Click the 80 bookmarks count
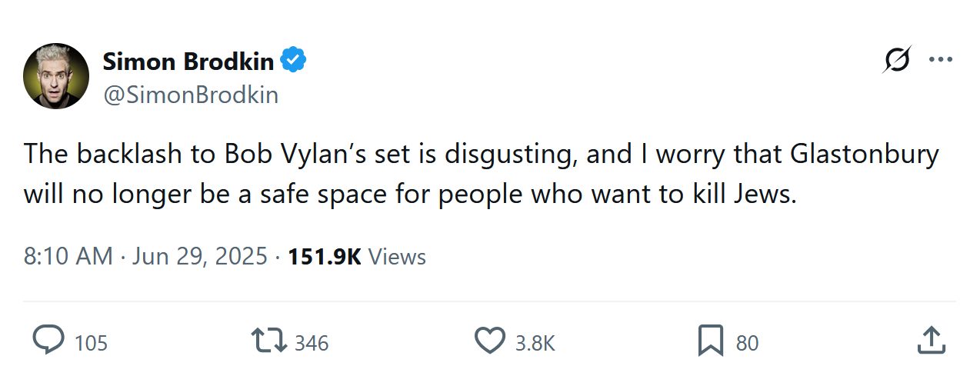 point(747,343)
